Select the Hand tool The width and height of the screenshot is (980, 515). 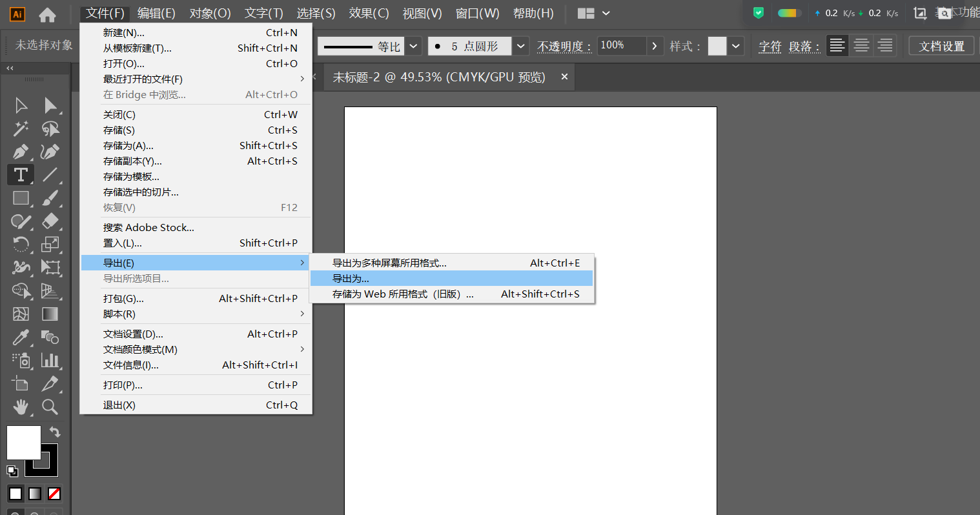[x=21, y=407]
